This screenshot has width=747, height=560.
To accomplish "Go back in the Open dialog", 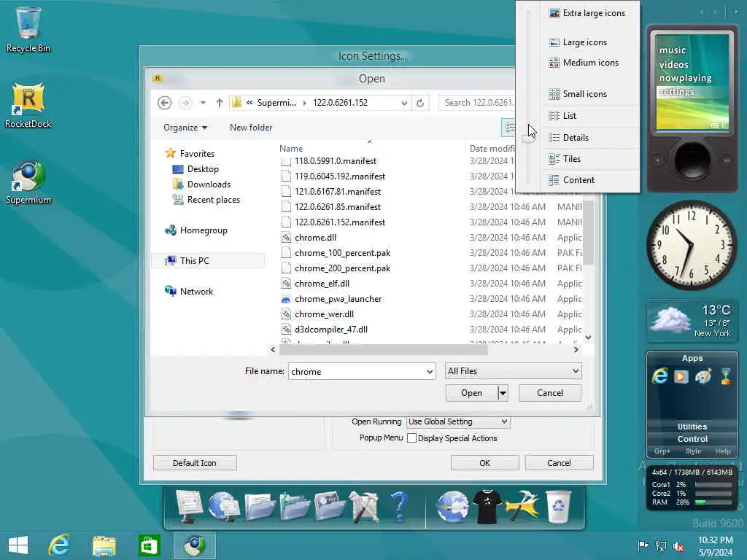I will 164,102.
